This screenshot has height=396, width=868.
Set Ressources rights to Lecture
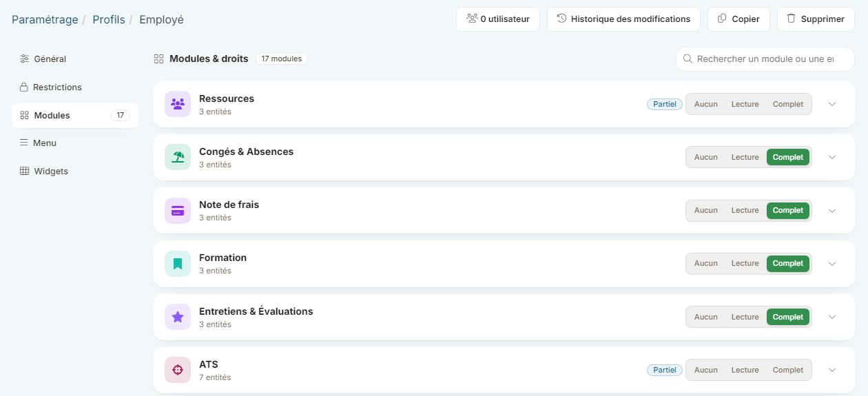point(745,104)
